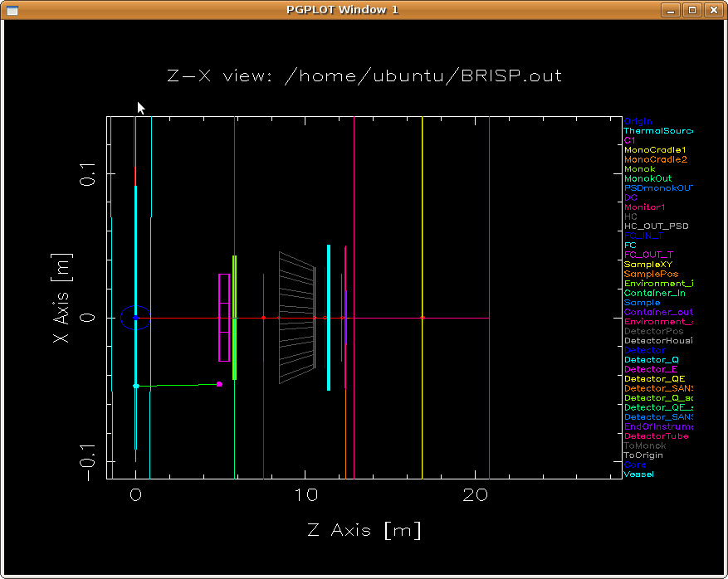Select the ThermalSource legend entry

[657, 131]
